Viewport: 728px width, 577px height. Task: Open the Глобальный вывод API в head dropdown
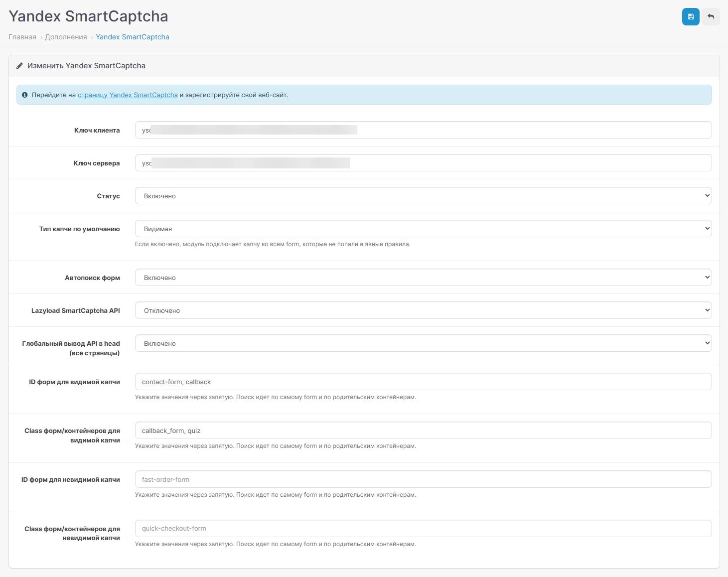(423, 343)
